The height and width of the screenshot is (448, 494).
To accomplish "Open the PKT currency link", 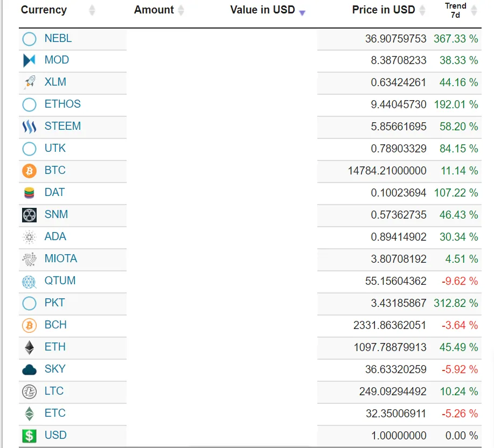I will (x=55, y=303).
